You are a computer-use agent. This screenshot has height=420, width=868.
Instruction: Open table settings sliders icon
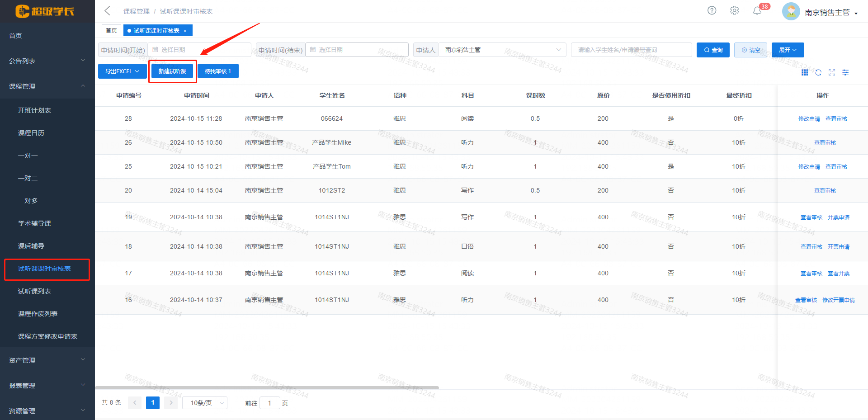coord(845,72)
